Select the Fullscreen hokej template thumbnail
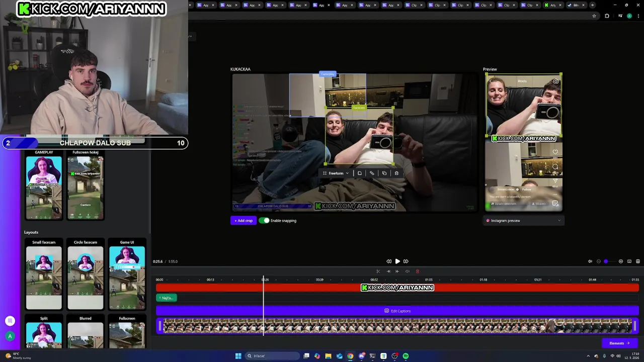Viewport: 644px width, 362px height. pos(86,188)
